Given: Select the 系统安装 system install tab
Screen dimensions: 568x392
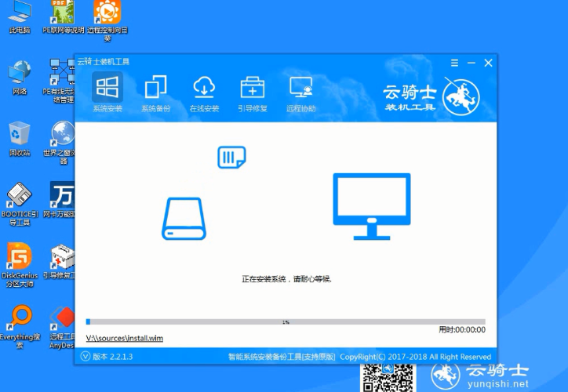Looking at the screenshot, I should [x=107, y=93].
